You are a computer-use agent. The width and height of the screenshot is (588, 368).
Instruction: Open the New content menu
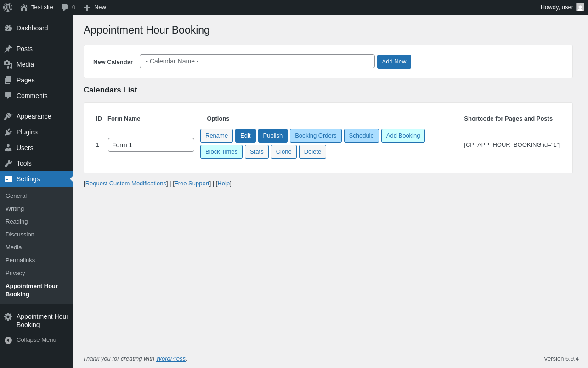pyautogui.click(x=95, y=7)
